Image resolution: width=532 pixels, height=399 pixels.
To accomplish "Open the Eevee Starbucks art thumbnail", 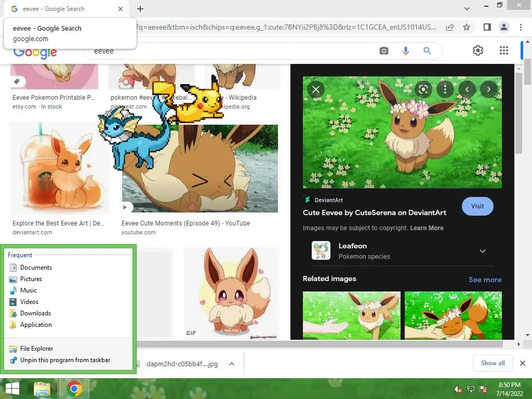I will pos(60,168).
